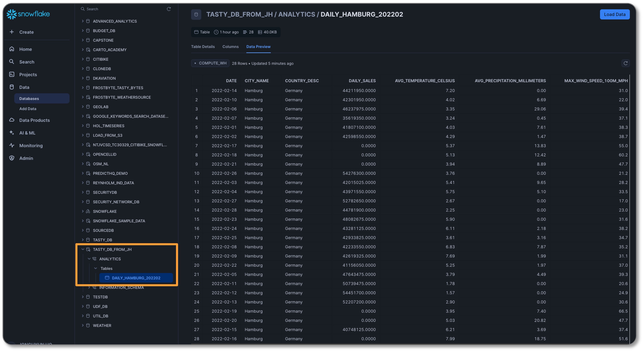Image resolution: width=644 pixels, height=352 pixels.
Task: Open Monitoring in the sidebar
Action: click(31, 145)
